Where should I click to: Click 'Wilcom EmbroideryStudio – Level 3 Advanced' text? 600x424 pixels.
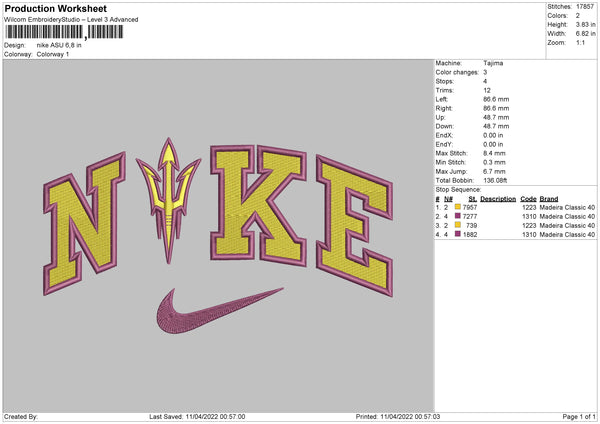[71, 20]
